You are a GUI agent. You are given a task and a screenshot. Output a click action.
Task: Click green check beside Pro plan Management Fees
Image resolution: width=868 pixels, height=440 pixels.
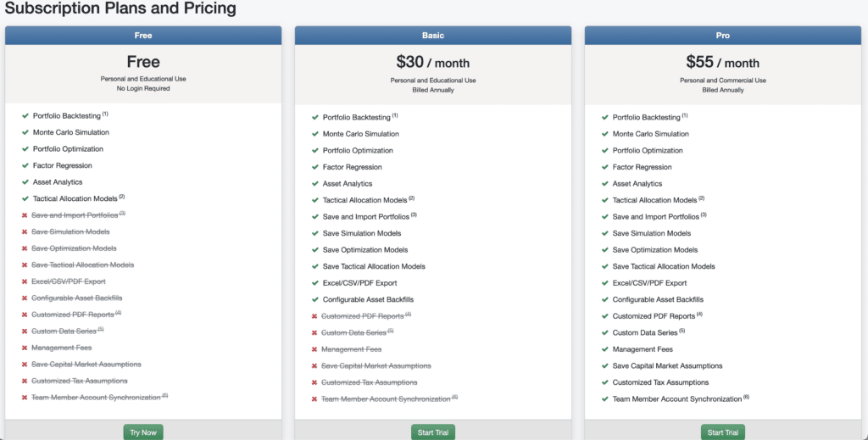[x=604, y=349]
